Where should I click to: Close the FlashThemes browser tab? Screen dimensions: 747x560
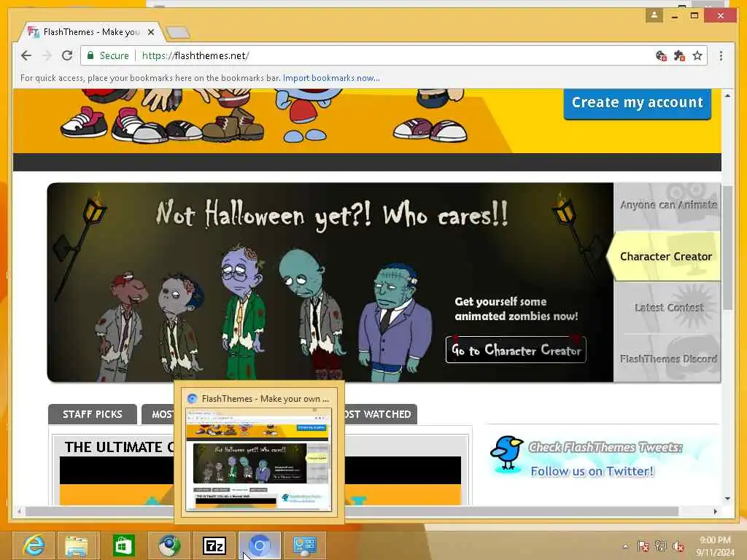coord(150,32)
